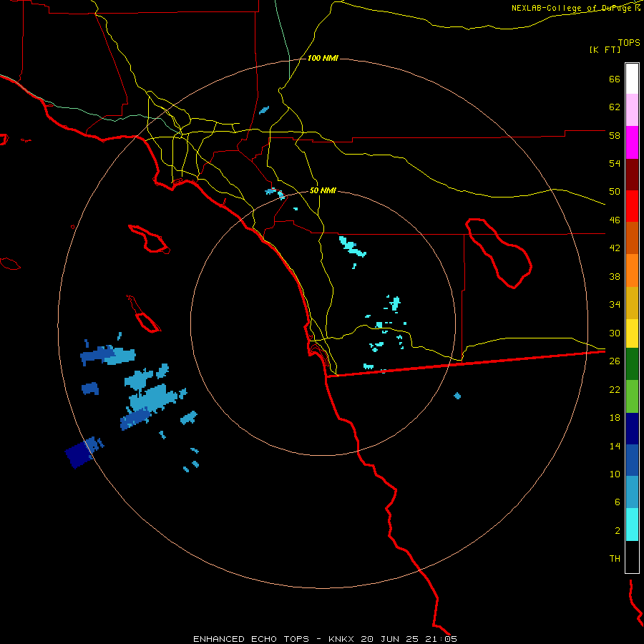Click the legend value "34"
Viewport: 644px width, 644px height.
click(615, 304)
